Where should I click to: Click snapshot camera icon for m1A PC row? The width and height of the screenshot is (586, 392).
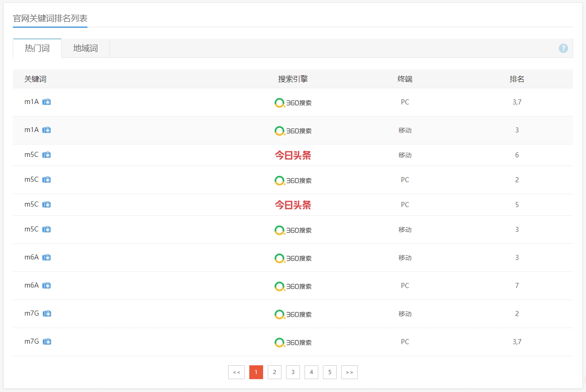pyautogui.click(x=46, y=102)
